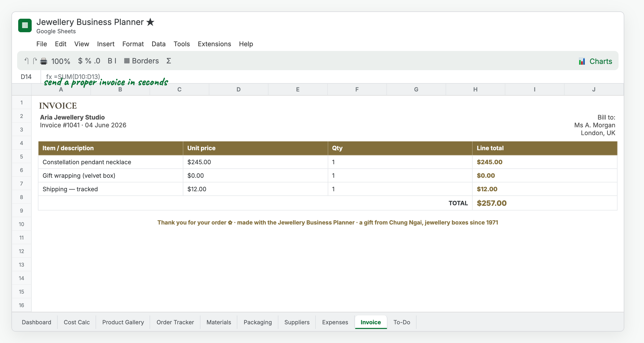The height and width of the screenshot is (343, 644).
Task: Open the Edit menu
Action: [x=61, y=44]
